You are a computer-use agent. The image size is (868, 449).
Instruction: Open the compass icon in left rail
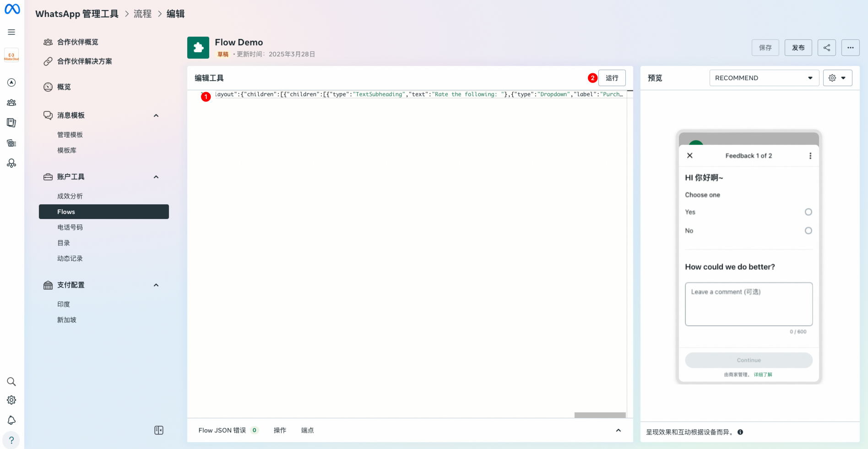tap(11, 82)
